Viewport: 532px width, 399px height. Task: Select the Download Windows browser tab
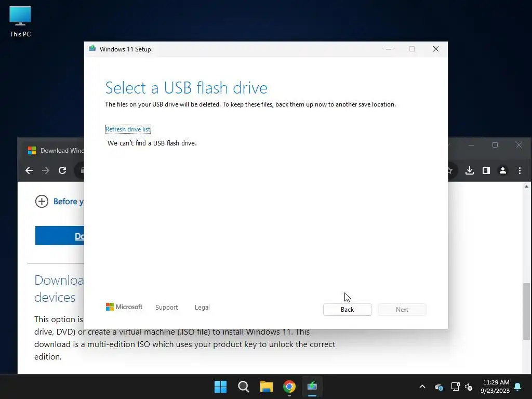[x=56, y=151]
